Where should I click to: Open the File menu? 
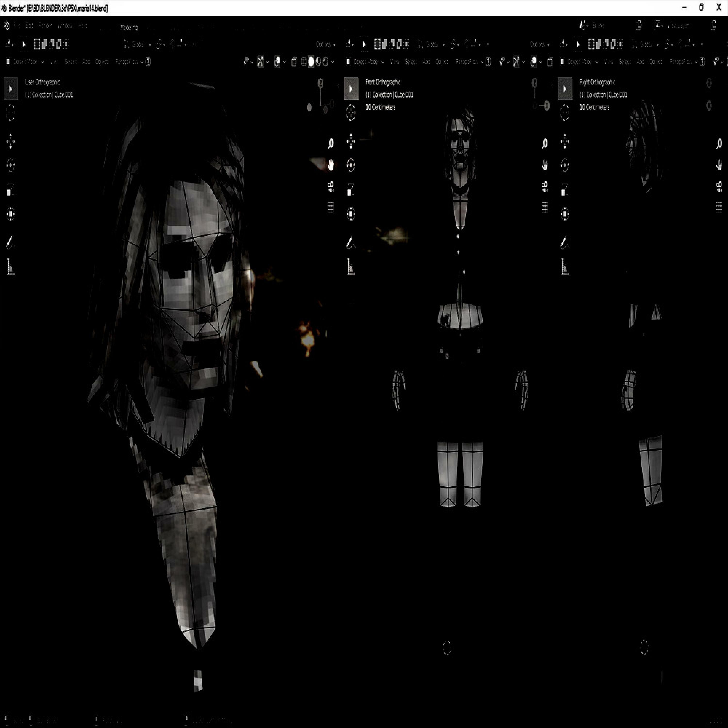(17, 26)
